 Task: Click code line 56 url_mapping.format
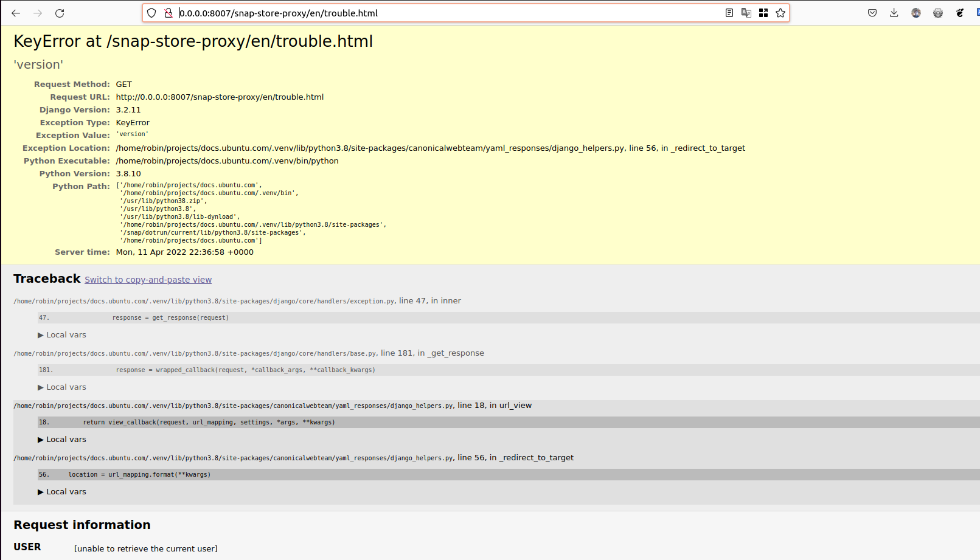pos(509,475)
